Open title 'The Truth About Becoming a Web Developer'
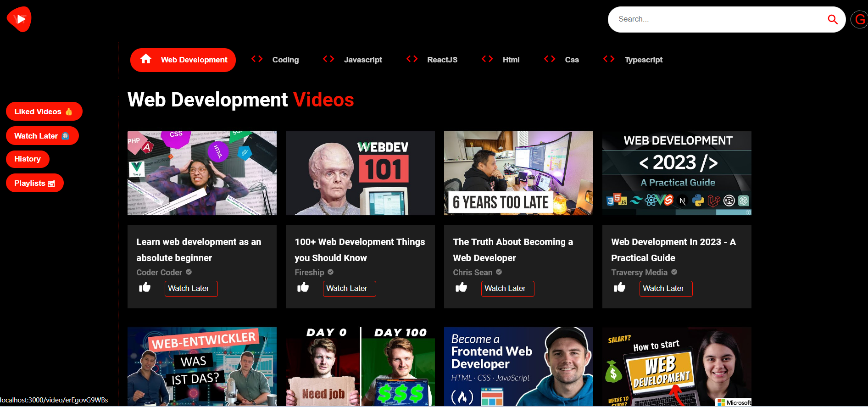 513,250
